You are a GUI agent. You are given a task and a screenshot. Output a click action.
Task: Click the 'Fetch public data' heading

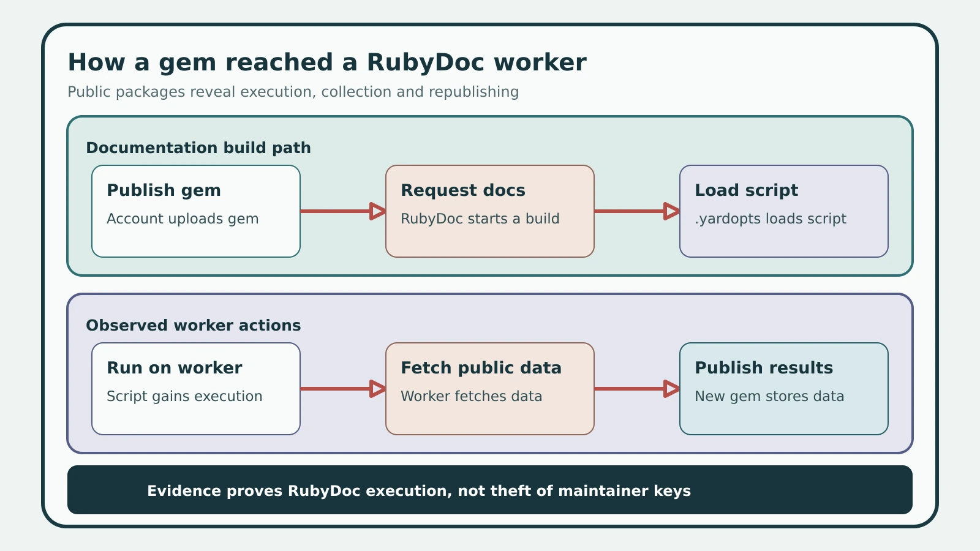(481, 368)
